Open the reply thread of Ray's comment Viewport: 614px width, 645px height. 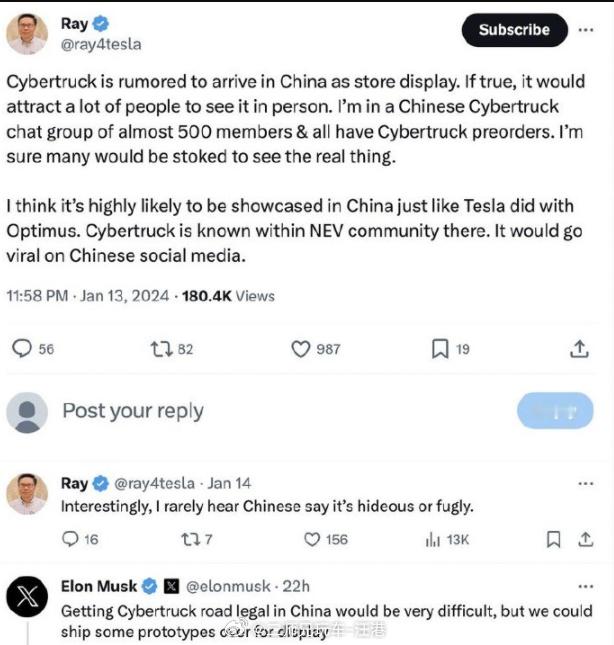pyautogui.click(x=70, y=539)
